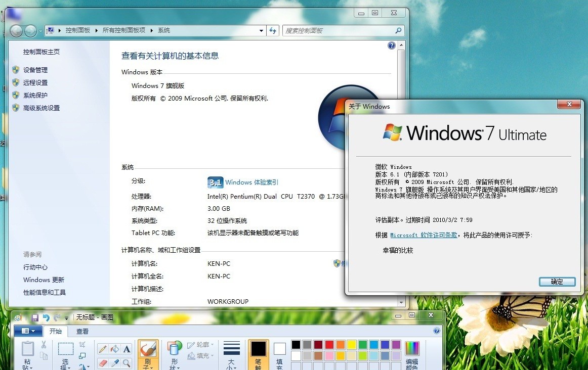Click the Save icon in Paint title bar
Image resolution: width=588 pixels, height=370 pixels.
coord(35,318)
